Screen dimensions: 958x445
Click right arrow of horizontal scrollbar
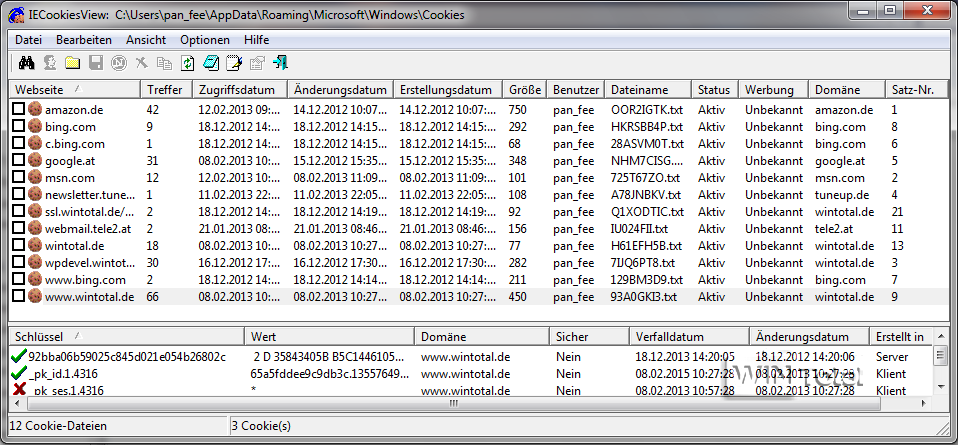(x=926, y=404)
